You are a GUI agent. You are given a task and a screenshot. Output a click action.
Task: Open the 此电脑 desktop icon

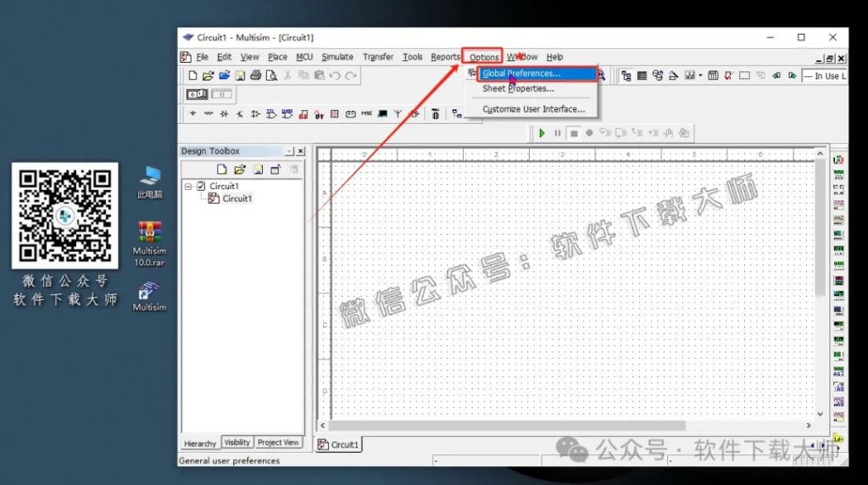pyautogui.click(x=149, y=182)
